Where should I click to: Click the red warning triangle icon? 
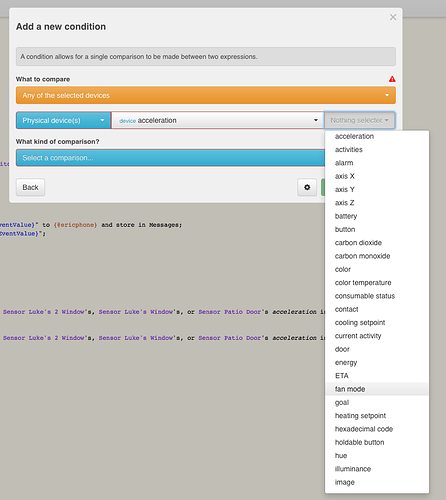click(392, 79)
